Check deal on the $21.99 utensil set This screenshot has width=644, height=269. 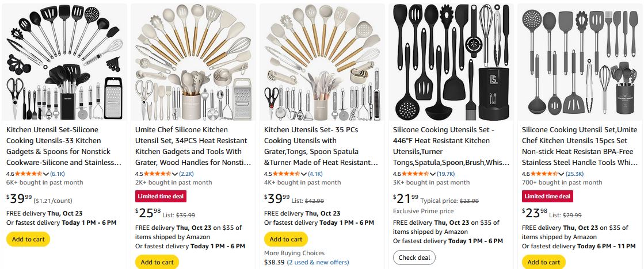(414, 258)
